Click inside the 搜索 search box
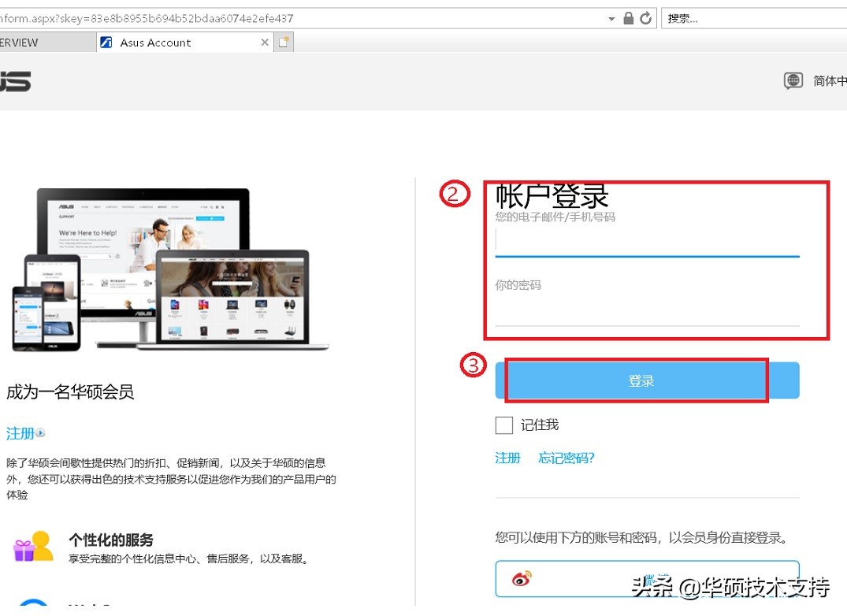The width and height of the screenshot is (847, 616). 749,17
